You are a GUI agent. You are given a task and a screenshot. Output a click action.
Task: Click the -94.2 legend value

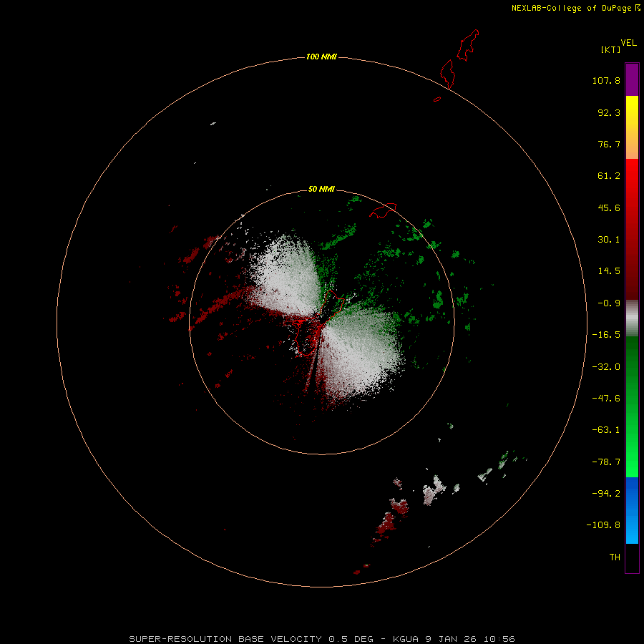tap(606, 493)
